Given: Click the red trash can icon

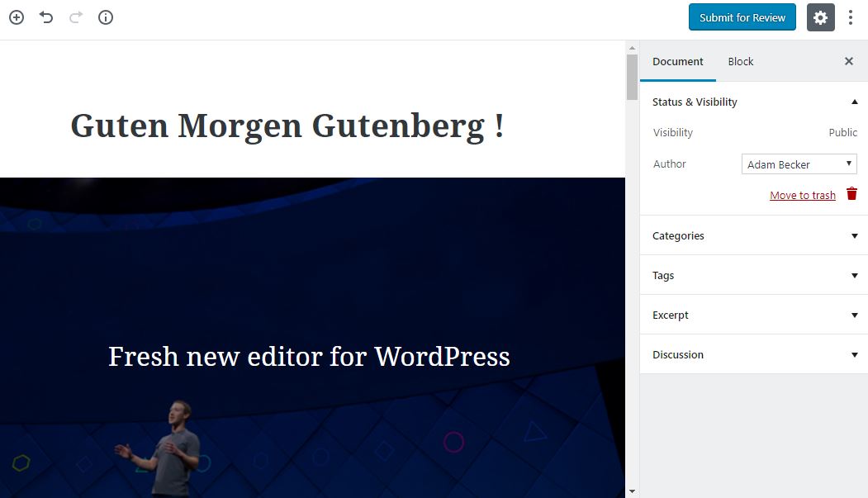Looking at the screenshot, I should pos(852,193).
